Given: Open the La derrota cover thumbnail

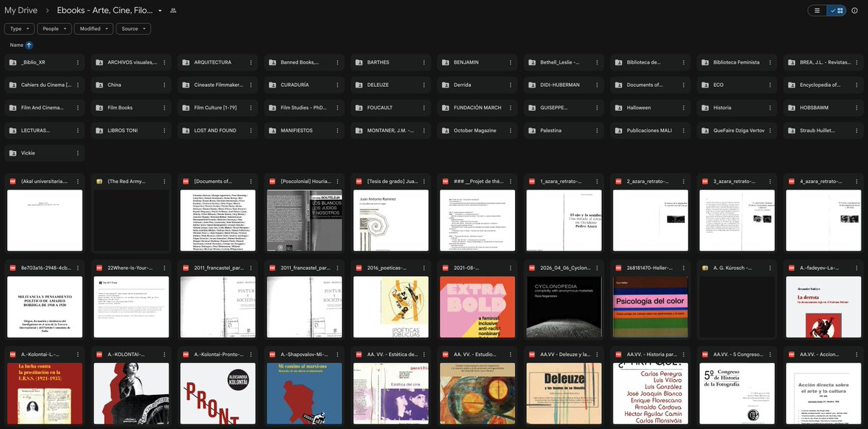Looking at the screenshot, I should coord(823,307).
